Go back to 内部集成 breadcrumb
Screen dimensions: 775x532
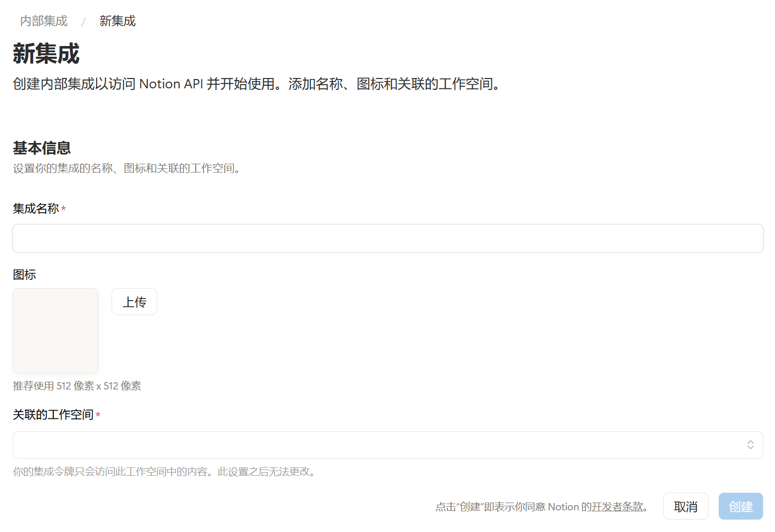[x=44, y=21]
